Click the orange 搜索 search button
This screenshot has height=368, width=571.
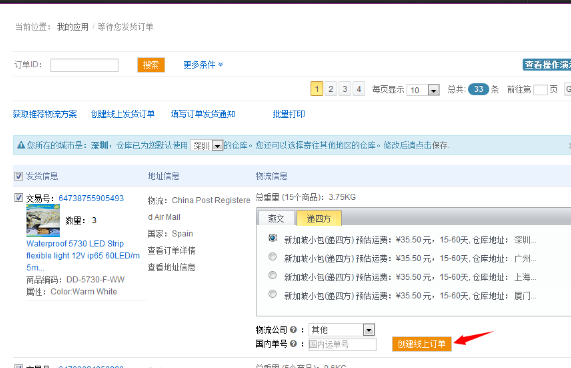point(151,65)
